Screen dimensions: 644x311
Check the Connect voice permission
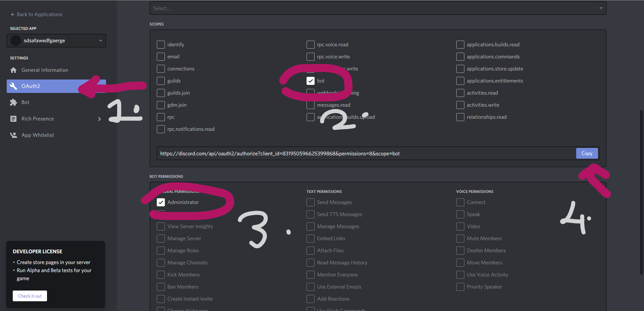click(x=460, y=202)
